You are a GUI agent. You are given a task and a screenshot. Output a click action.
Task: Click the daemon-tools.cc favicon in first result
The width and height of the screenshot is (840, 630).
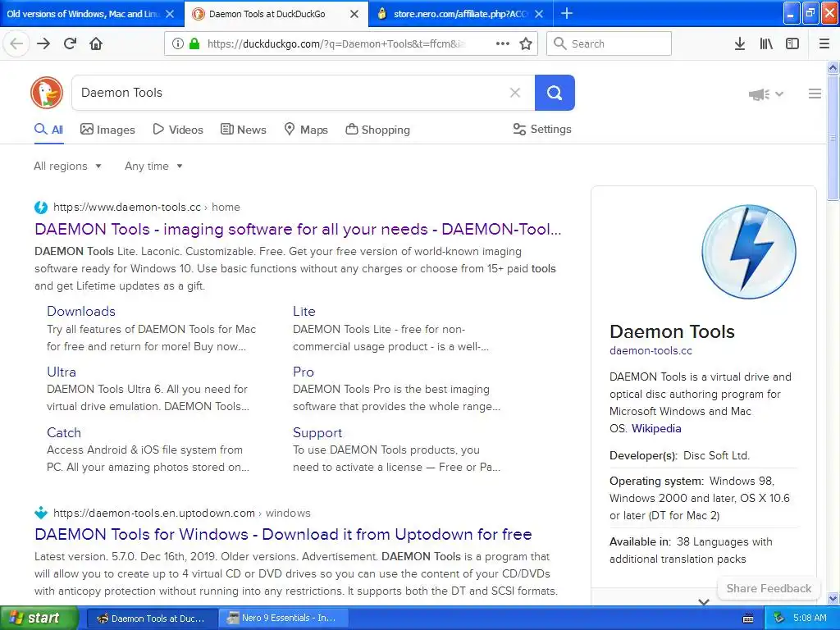(x=41, y=208)
